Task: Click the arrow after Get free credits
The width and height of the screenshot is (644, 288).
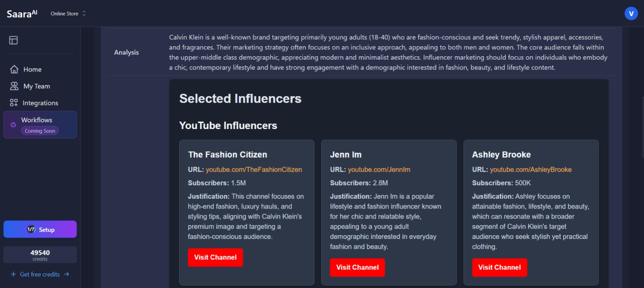Action: click(x=66, y=274)
